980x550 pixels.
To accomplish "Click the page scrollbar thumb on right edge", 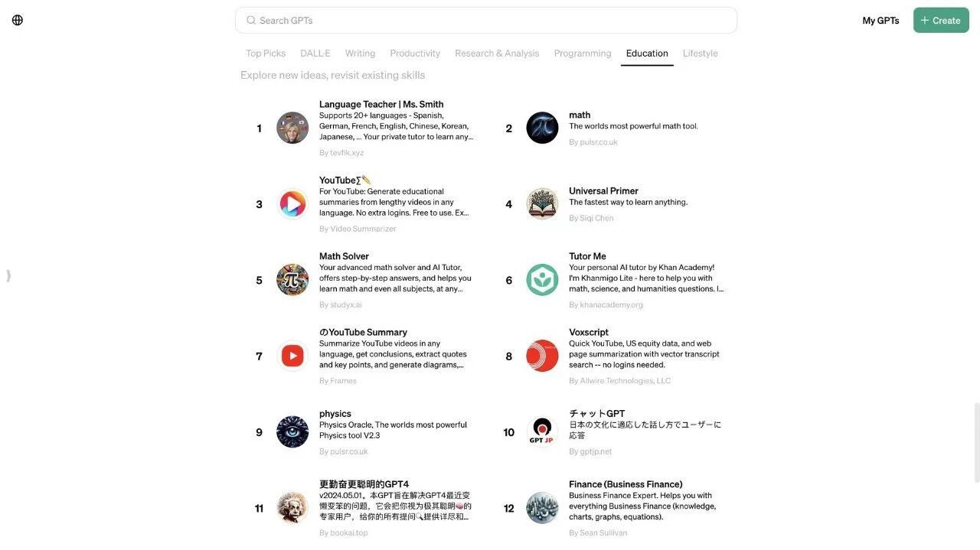I will tap(976, 442).
